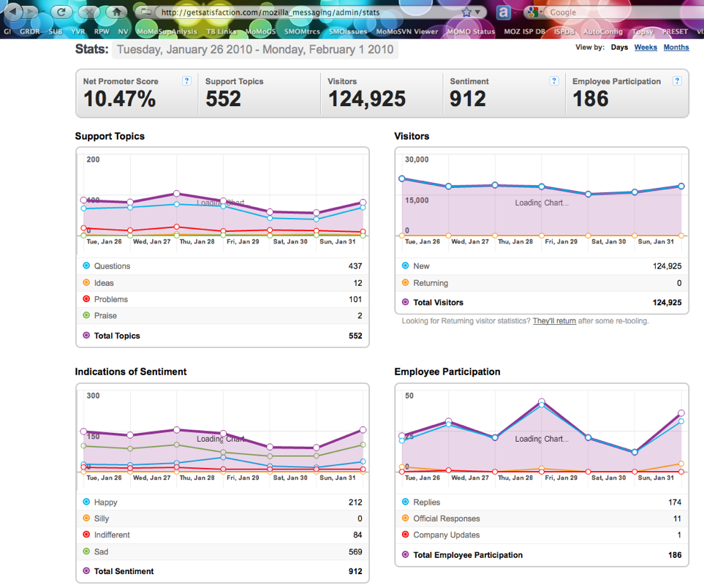Screen dimensions: 704x588
Task: Toggle the Happy sentiment legend marker
Action: click(86, 502)
